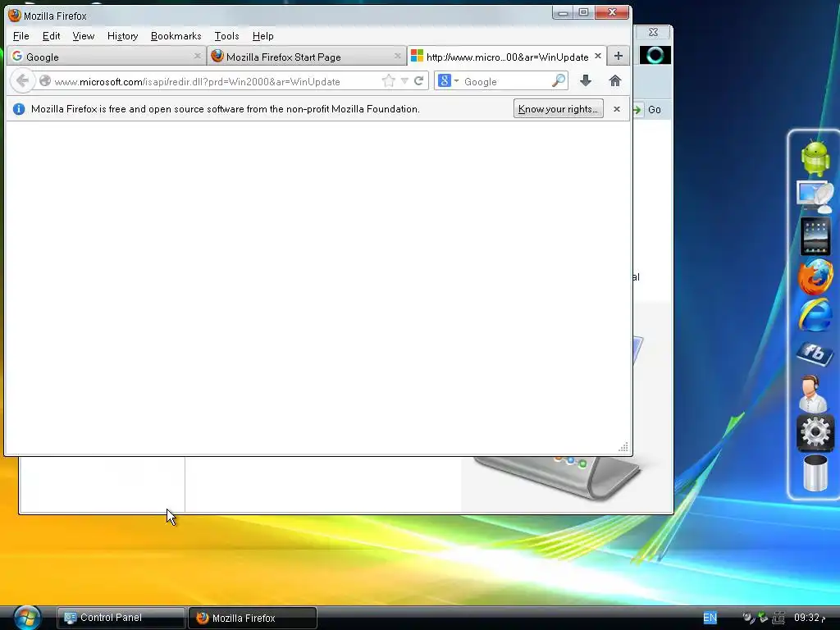Bookmark this page with the star icon
The width and height of the screenshot is (840, 630).
pos(388,81)
